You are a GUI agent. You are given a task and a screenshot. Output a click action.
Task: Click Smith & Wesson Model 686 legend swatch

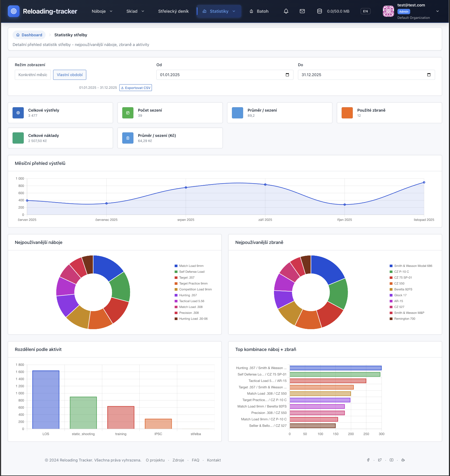click(391, 266)
